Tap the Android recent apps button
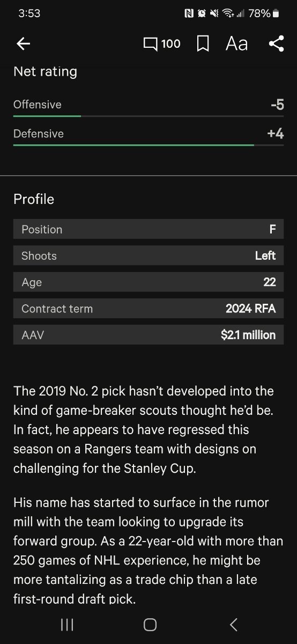The height and width of the screenshot is (644, 297). [x=67, y=624]
